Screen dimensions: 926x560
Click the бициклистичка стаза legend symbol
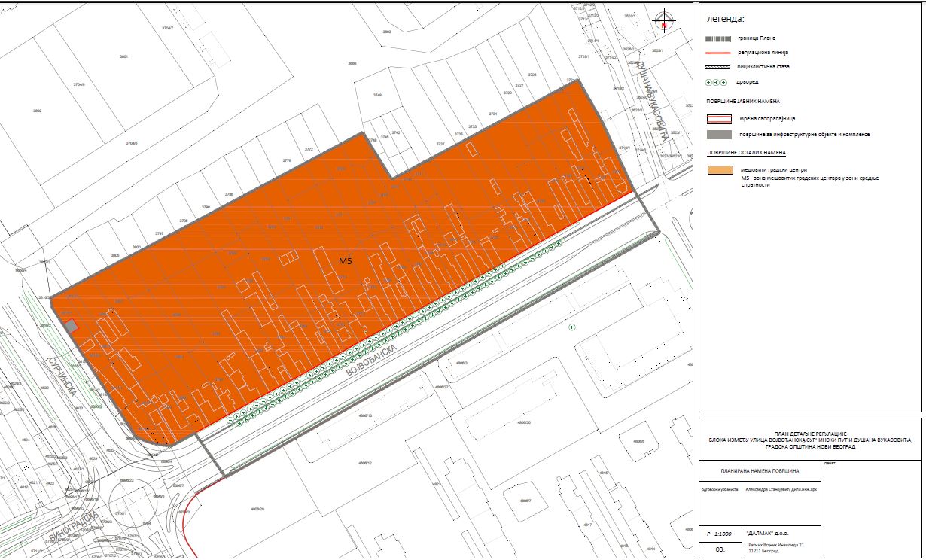coord(720,67)
